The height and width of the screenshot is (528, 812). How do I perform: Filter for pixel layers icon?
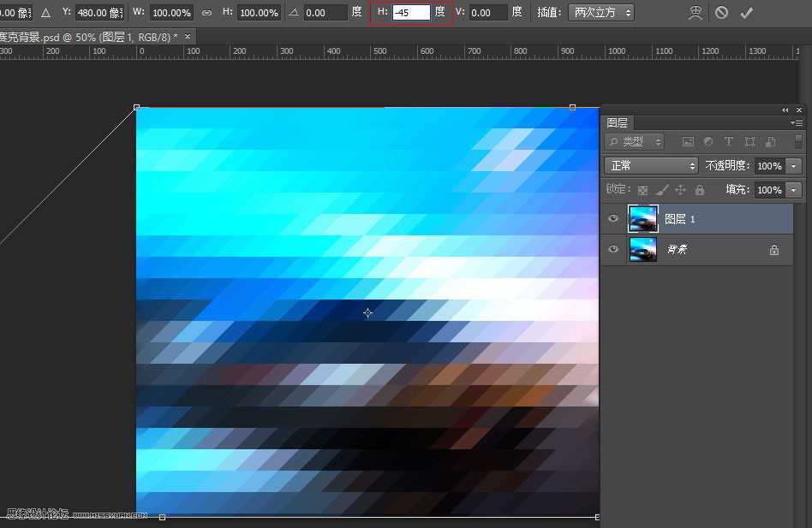[x=688, y=142]
